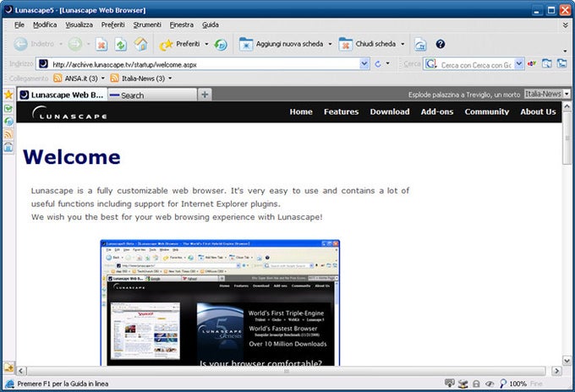The height and width of the screenshot is (392, 575).
Task: Open the Features page link
Action: 341,112
